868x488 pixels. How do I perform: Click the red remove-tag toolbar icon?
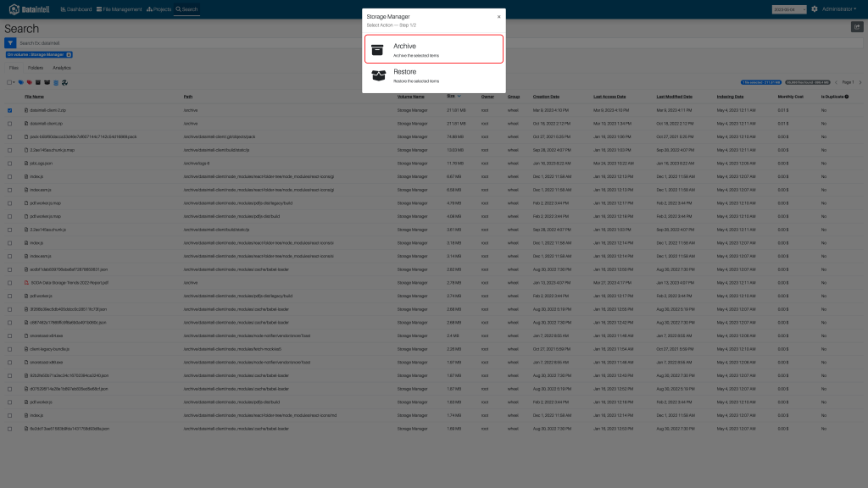point(30,82)
